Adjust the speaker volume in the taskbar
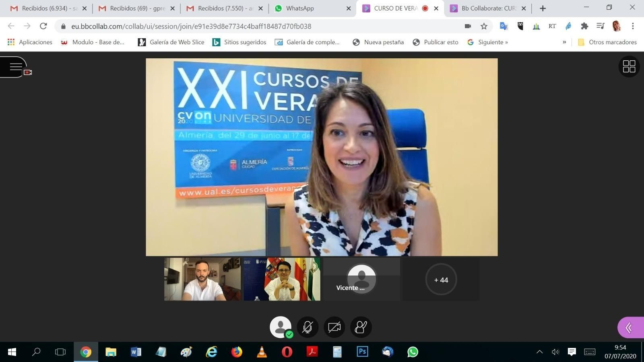644x362 pixels. click(555, 352)
